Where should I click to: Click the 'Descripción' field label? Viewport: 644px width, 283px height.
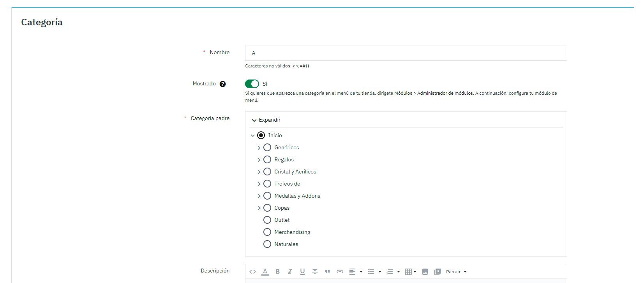point(215,271)
